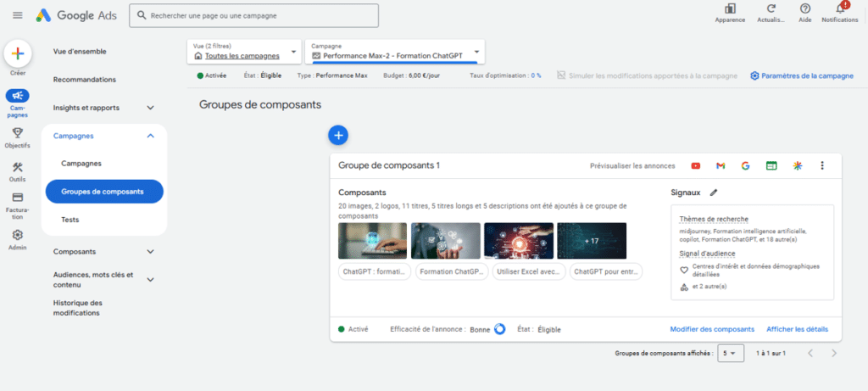Select the Campagnes megaphone icon
868x391 pixels.
click(x=18, y=96)
